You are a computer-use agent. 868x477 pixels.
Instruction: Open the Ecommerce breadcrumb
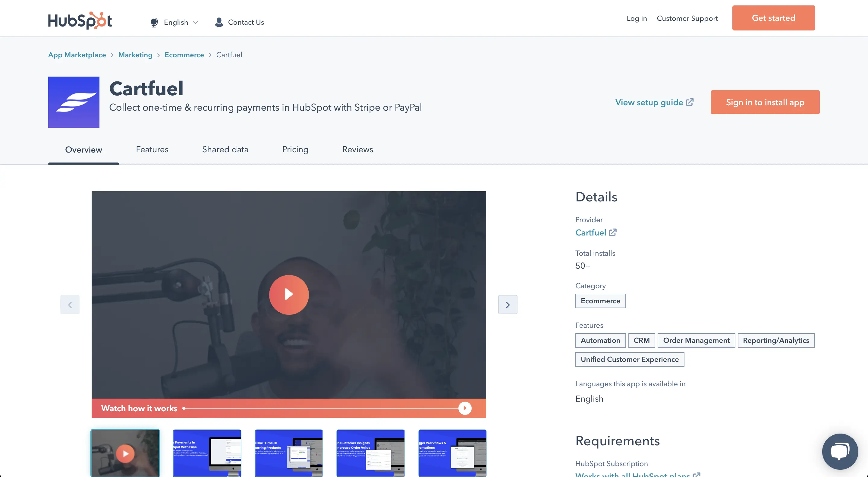click(x=184, y=55)
